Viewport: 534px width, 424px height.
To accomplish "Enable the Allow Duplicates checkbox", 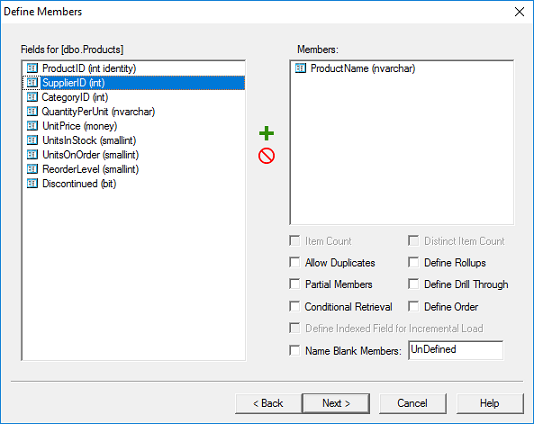I will point(295,263).
